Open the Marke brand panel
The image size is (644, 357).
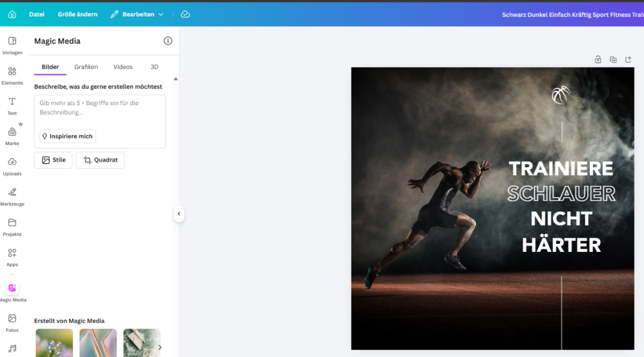point(12,136)
